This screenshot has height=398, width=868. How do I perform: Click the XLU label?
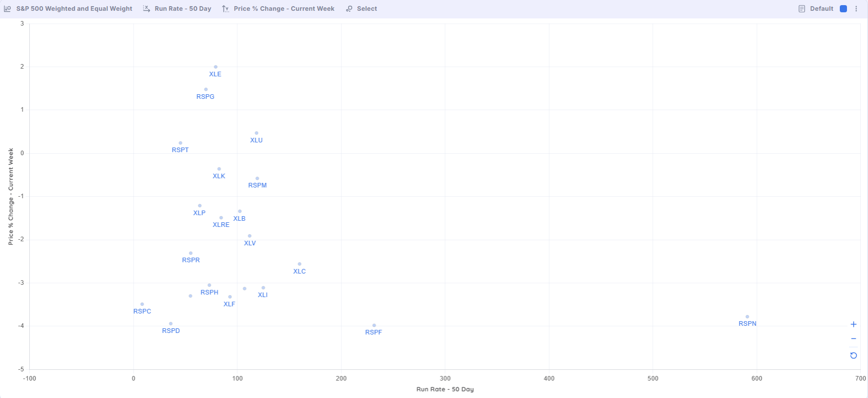coord(256,140)
